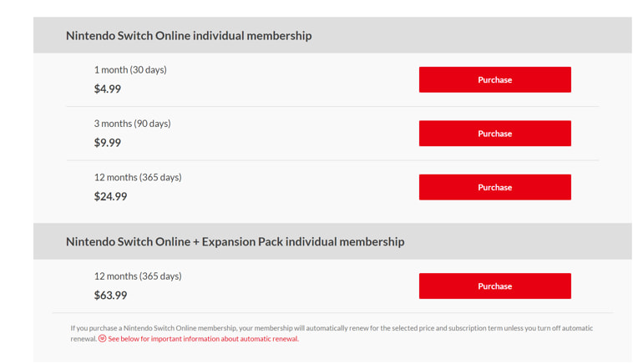Click the 12 months label above $24.99
The height and width of the screenshot is (364, 643).
(x=137, y=177)
